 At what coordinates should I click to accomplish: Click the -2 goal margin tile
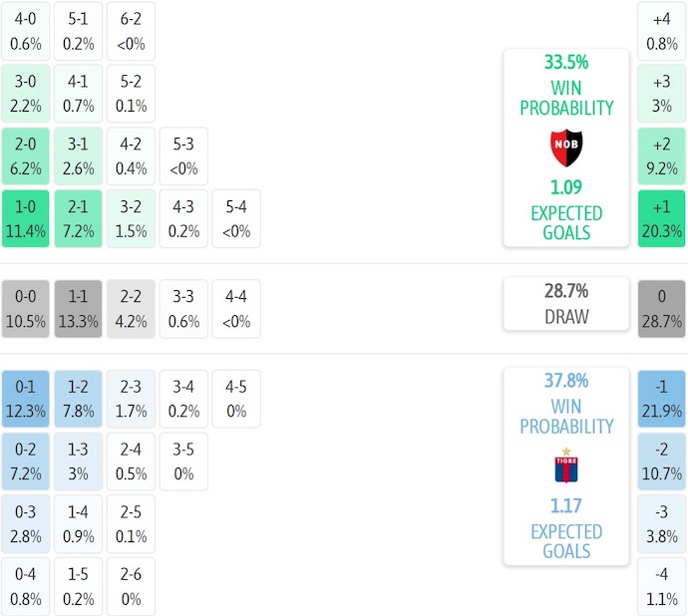[x=661, y=460]
